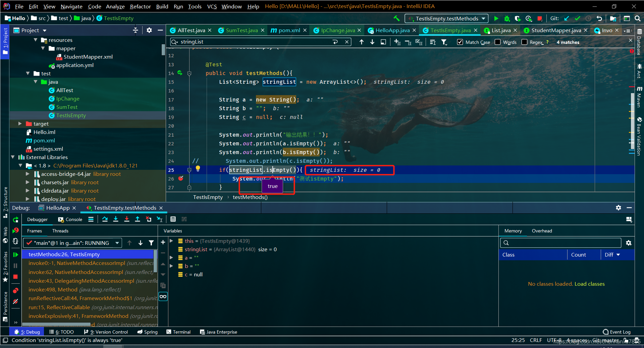Step Over in the debugger toolbar

(105, 219)
